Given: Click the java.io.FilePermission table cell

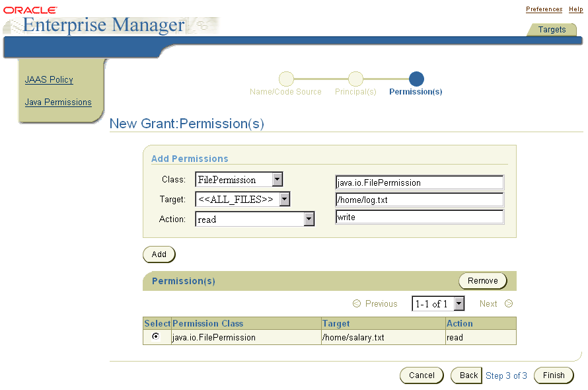Looking at the screenshot, I should (246, 337).
